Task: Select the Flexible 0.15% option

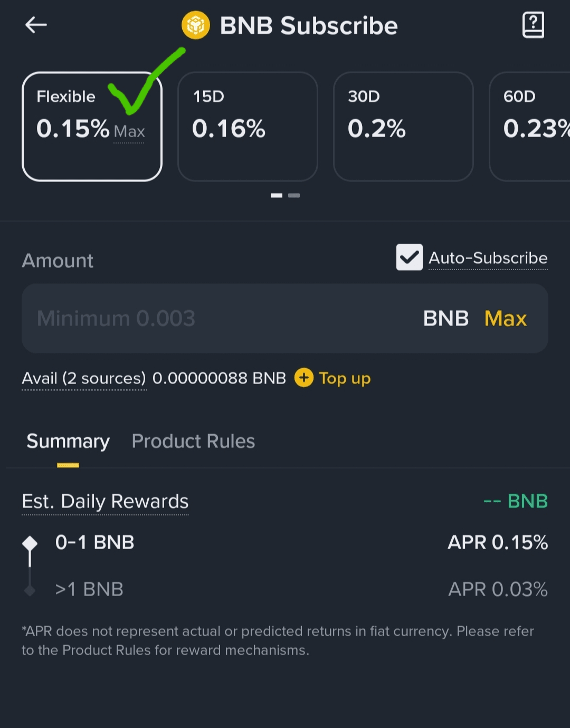Action: point(92,127)
